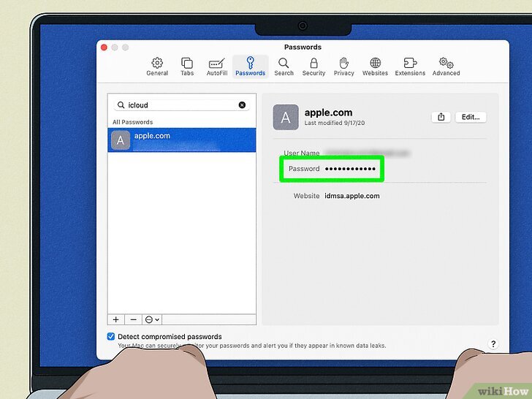
Task: Click the apple.com heading in details
Action: pyautogui.click(x=328, y=113)
